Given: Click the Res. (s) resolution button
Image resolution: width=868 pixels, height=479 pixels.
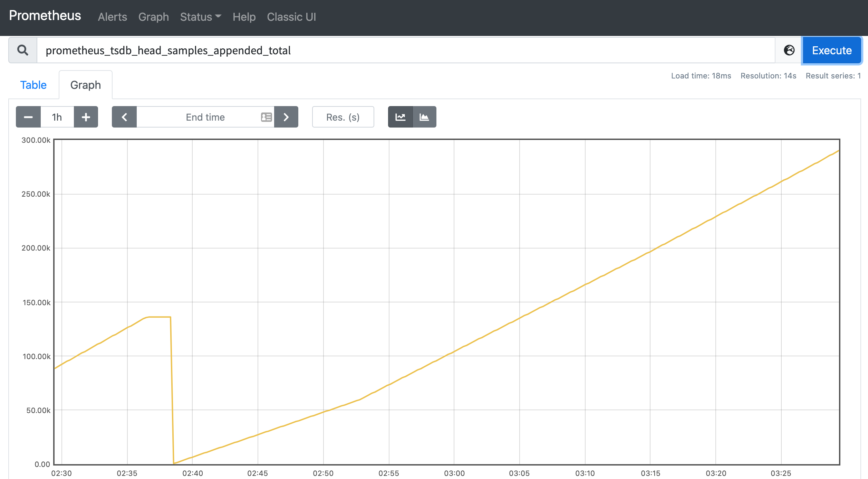Looking at the screenshot, I should tap(344, 116).
